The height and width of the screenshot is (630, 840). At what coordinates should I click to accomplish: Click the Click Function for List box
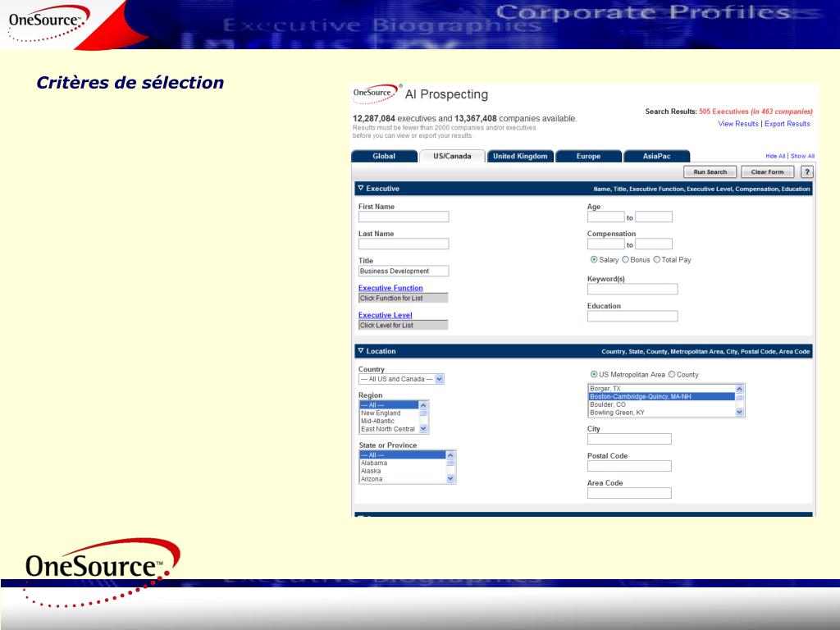click(403, 299)
